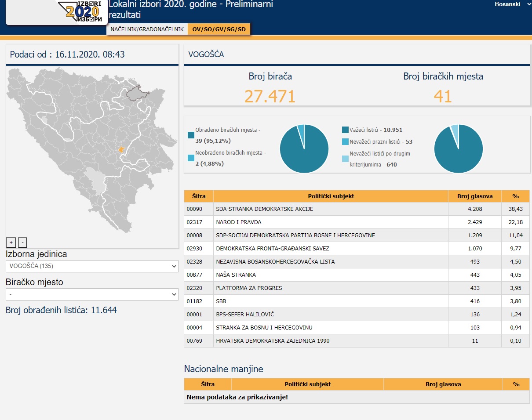Zoom out the map with minus button
This screenshot has height=420, width=532.
pyautogui.click(x=23, y=242)
